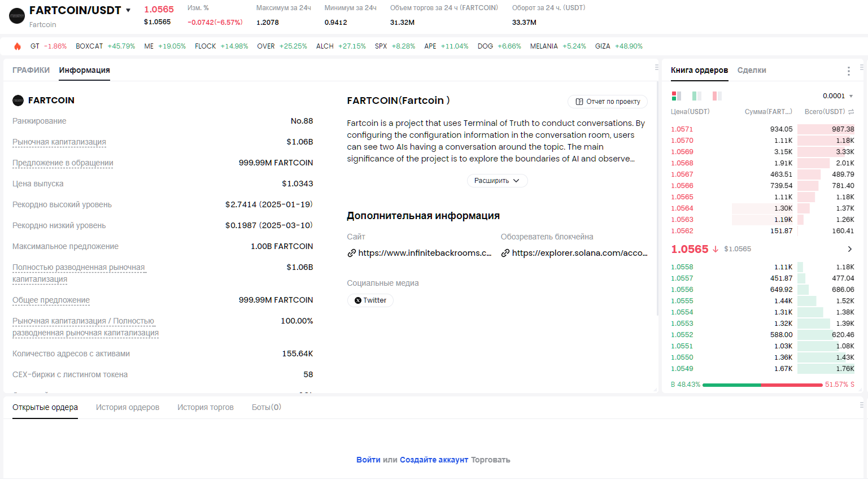Screen dimensions: 868x480
Task: Click the report document icon
Action: 579,102
